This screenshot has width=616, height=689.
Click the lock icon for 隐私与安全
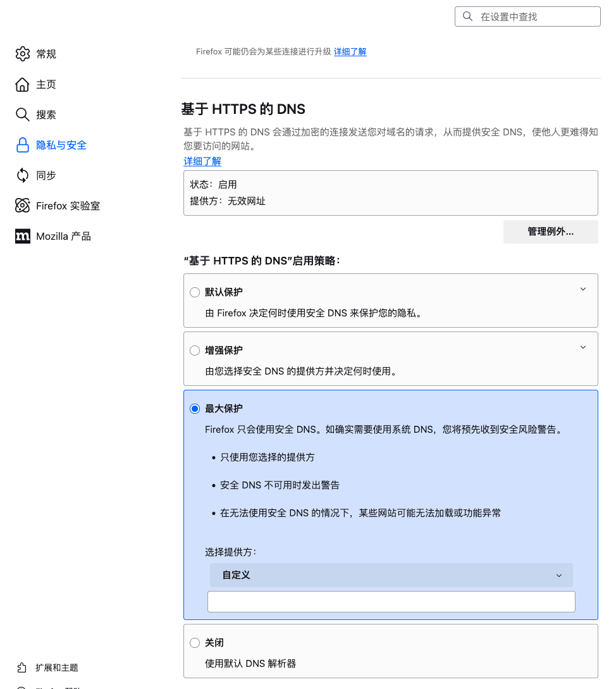click(x=22, y=145)
